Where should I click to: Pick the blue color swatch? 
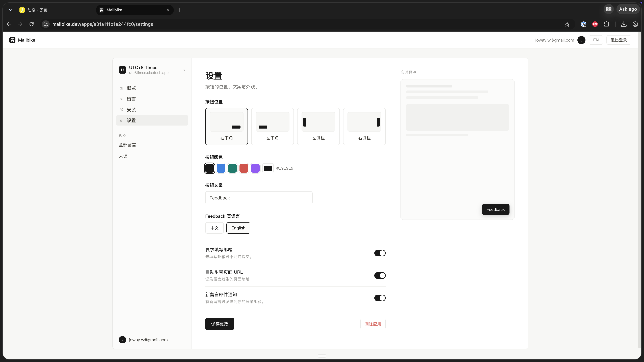(221, 168)
